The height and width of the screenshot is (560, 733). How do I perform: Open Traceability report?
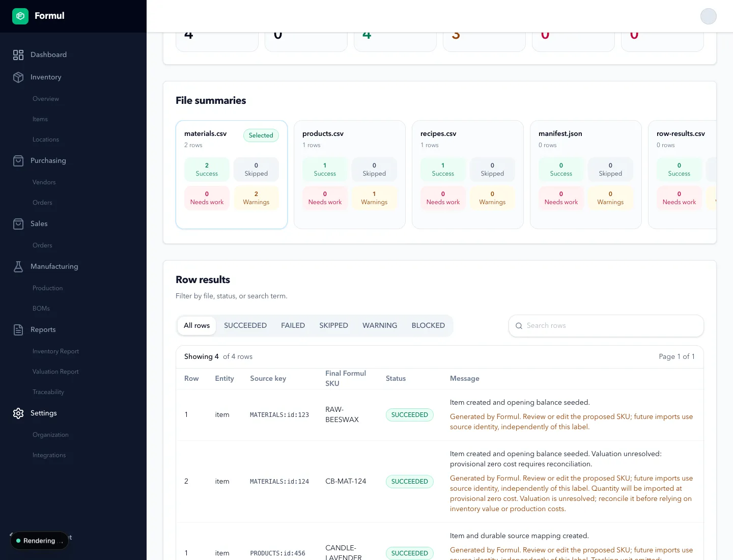pos(48,392)
